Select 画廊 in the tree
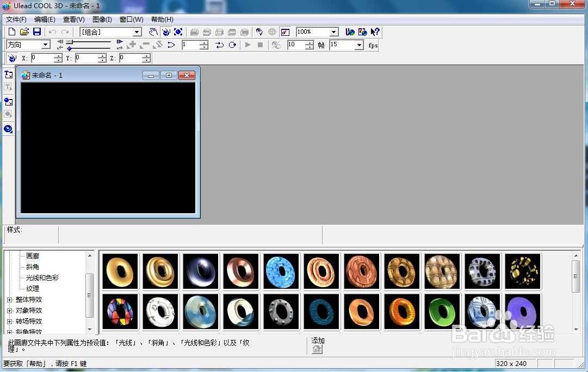 coord(33,256)
